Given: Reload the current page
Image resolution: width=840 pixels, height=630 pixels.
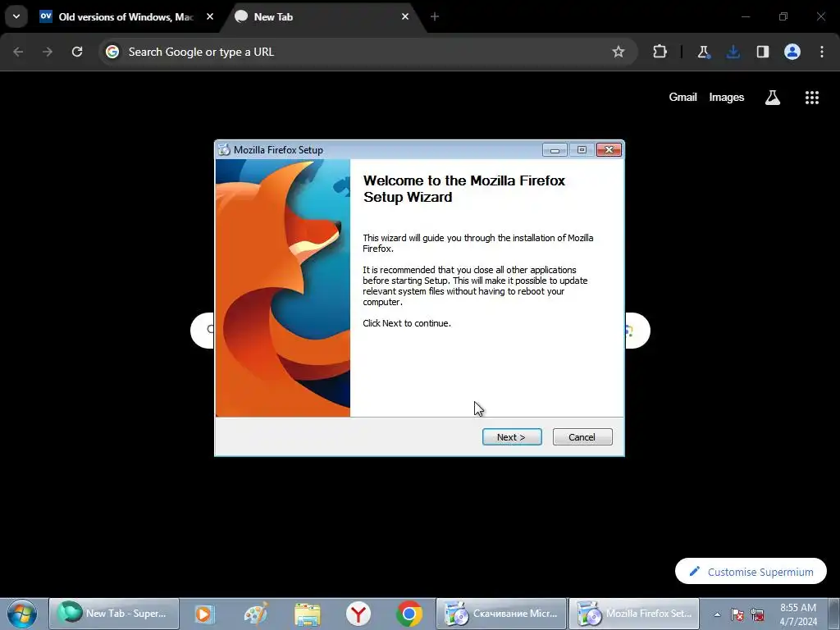Looking at the screenshot, I should (77, 52).
